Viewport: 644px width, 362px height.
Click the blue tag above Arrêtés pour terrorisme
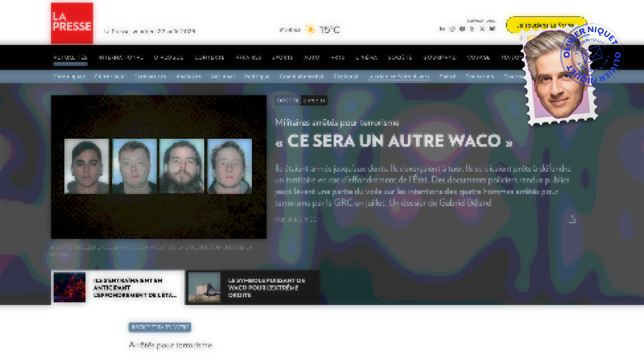[x=160, y=327]
